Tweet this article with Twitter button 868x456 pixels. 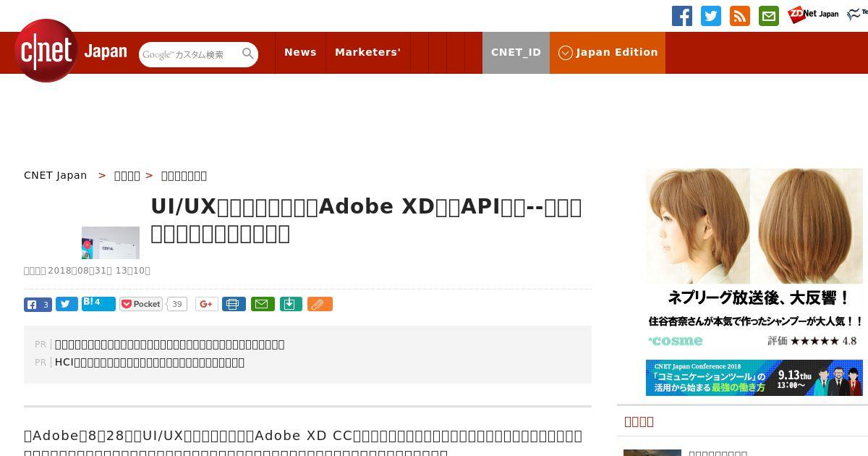click(x=67, y=304)
